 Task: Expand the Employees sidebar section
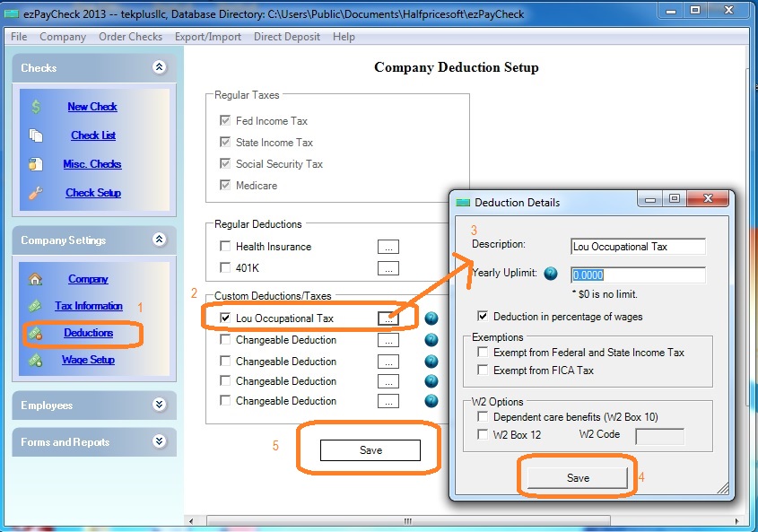(159, 405)
